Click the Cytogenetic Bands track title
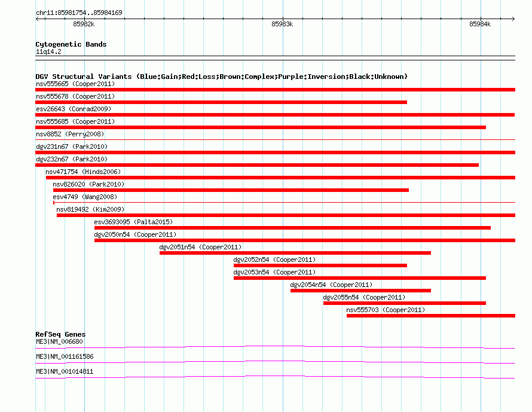The width and height of the screenshot is (532, 412). pos(71,44)
